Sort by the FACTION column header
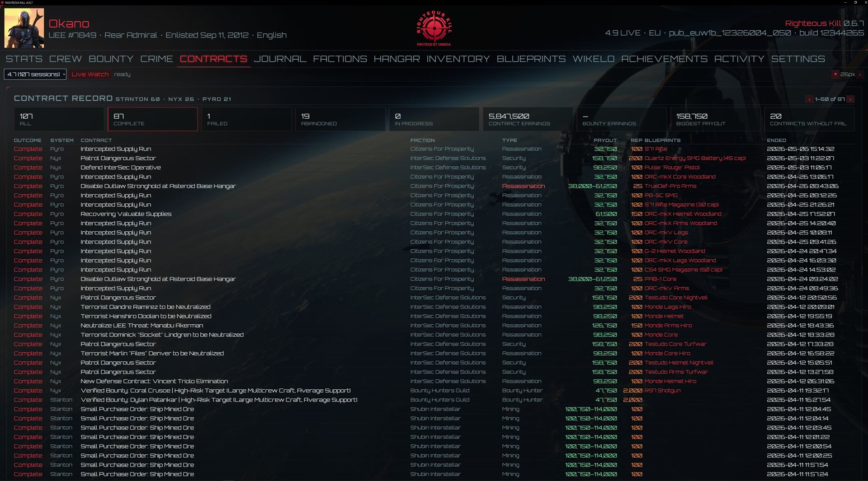 [x=422, y=140]
